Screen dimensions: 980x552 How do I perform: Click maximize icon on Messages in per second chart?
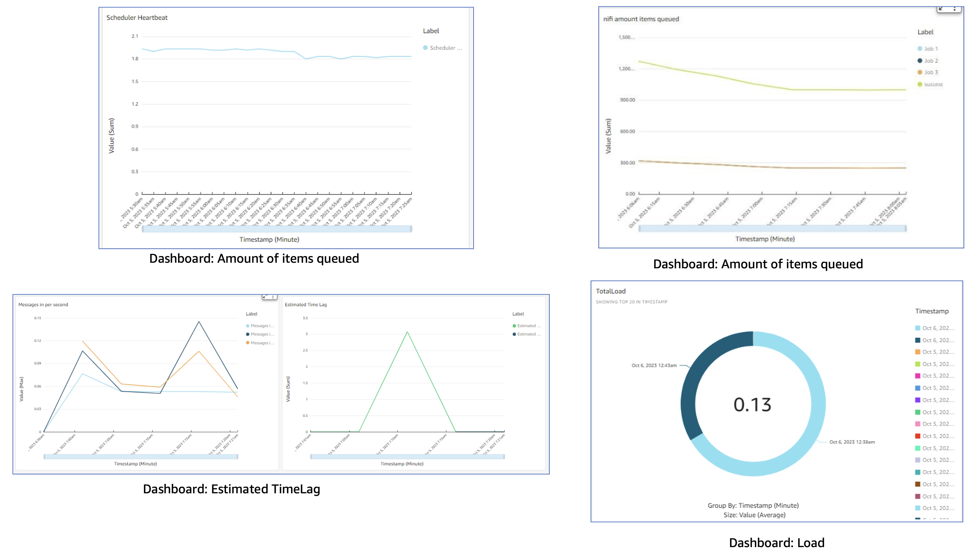point(265,297)
